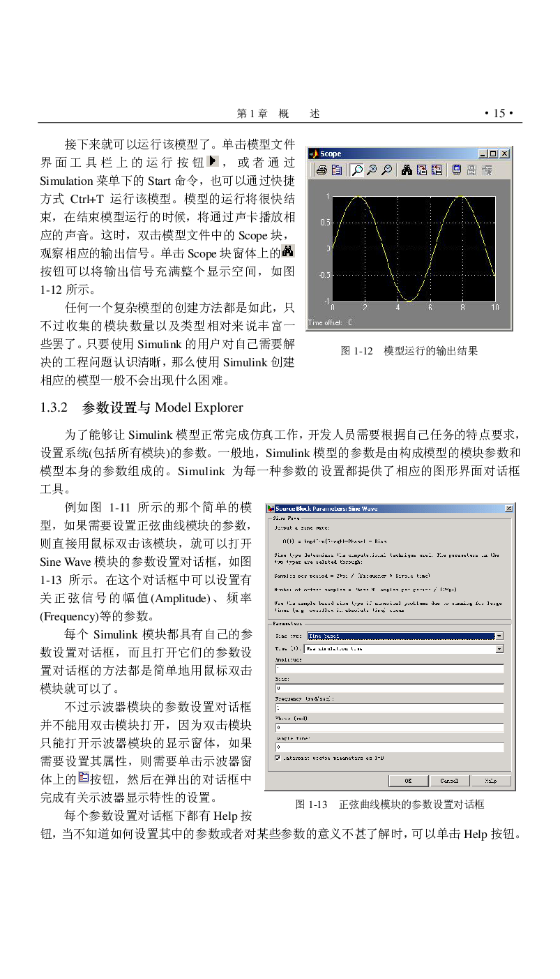Image resolution: width=560 pixels, height=979 pixels.
Task: Close the Sine Wave parameters dialog
Action: point(508,509)
